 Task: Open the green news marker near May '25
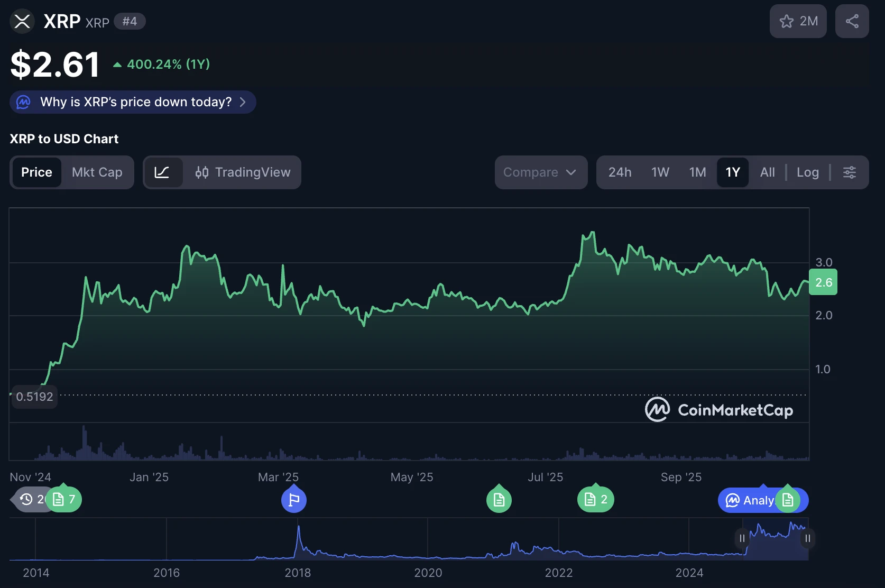coord(499,499)
